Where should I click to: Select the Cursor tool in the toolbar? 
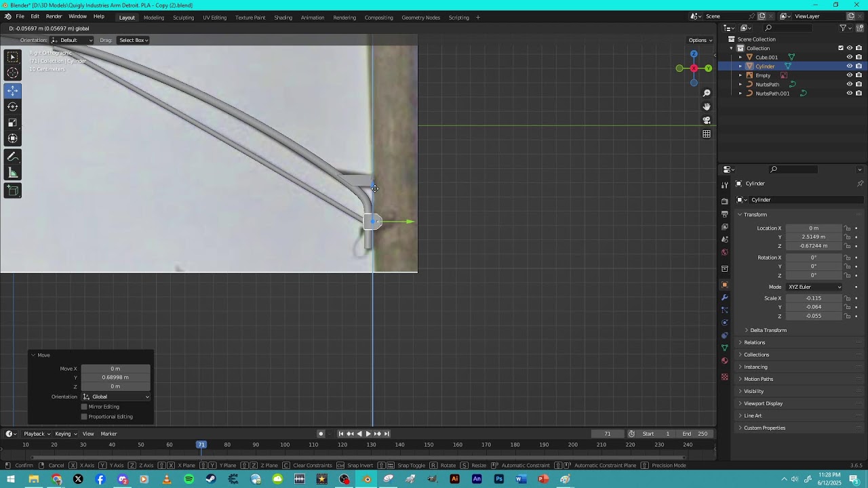point(13,73)
